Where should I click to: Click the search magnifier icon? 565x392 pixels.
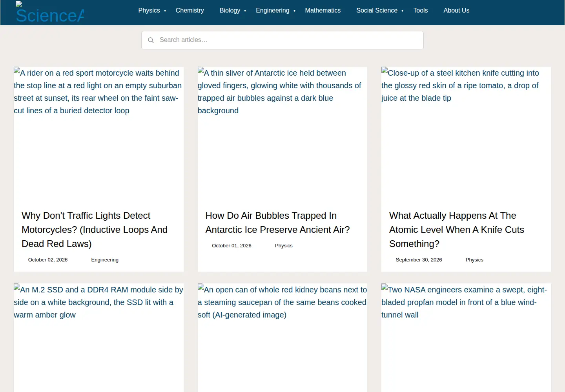pyautogui.click(x=151, y=40)
